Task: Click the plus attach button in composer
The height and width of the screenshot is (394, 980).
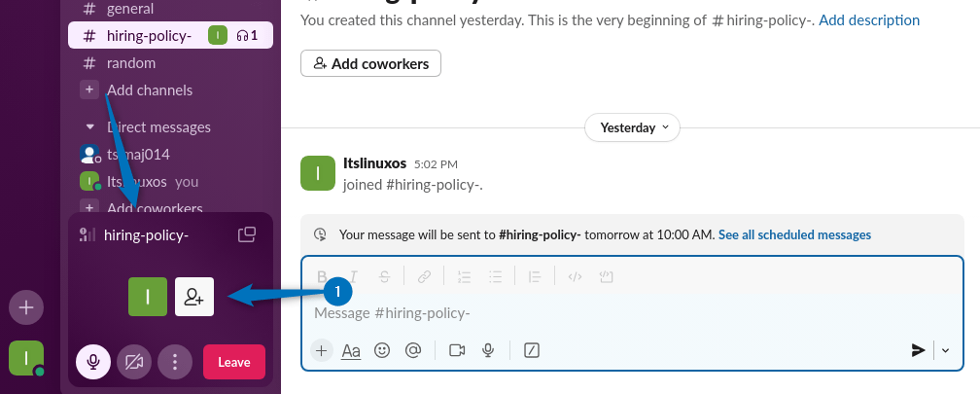Action: click(x=322, y=350)
